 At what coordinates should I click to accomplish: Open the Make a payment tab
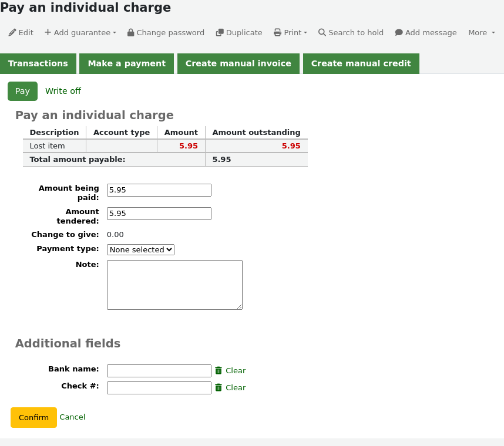pyautogui.click(x=127, y=63)
